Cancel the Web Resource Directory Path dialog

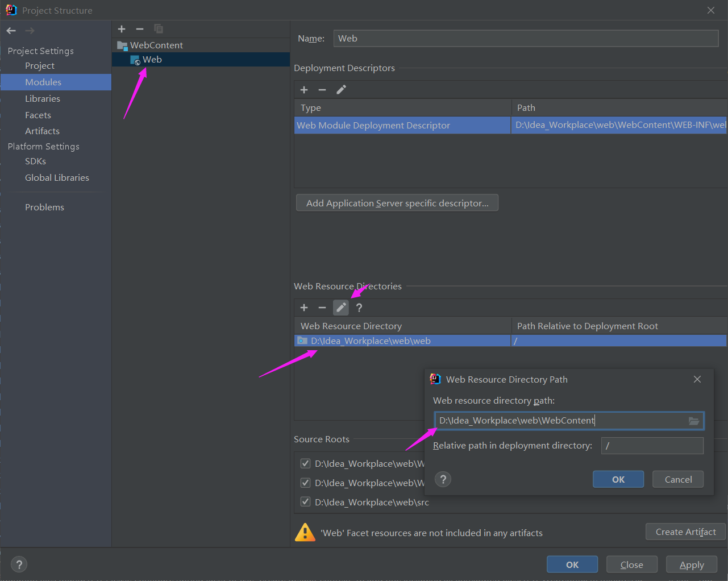[x=678, y=479]
